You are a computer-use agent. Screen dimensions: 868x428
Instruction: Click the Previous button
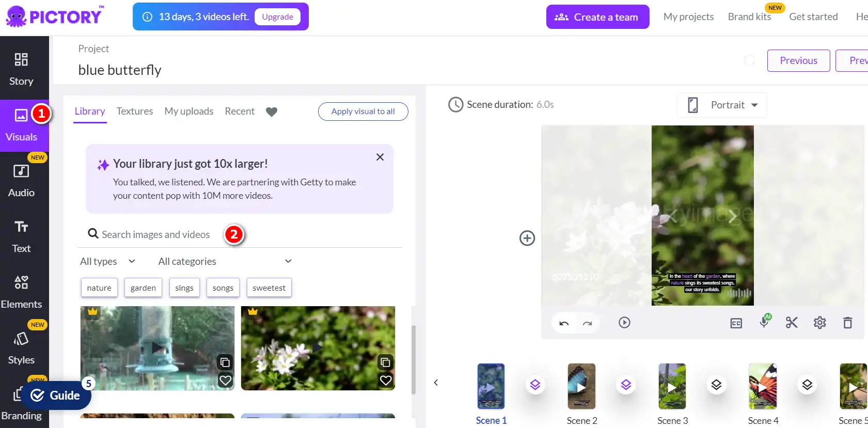799,60
